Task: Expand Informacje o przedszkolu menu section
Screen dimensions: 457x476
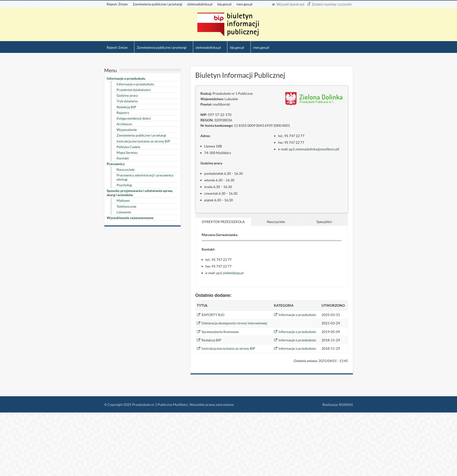Action: [x=126, y=79]
